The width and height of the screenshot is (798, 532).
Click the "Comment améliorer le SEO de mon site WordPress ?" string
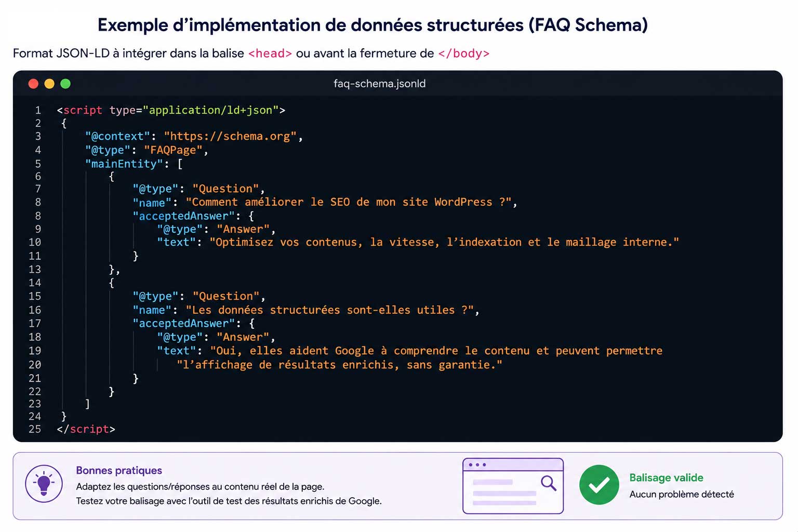coord(348,202)
